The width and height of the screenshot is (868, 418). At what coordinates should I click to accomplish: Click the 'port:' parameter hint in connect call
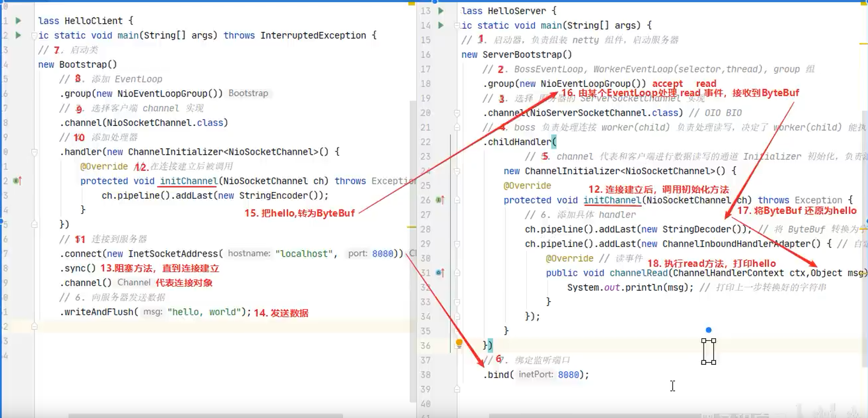tap(358, 254)
